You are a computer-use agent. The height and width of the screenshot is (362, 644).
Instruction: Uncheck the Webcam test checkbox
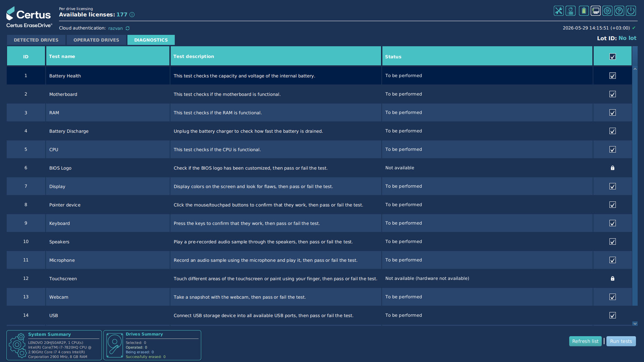pyautogui.click(x=613, y=297)
